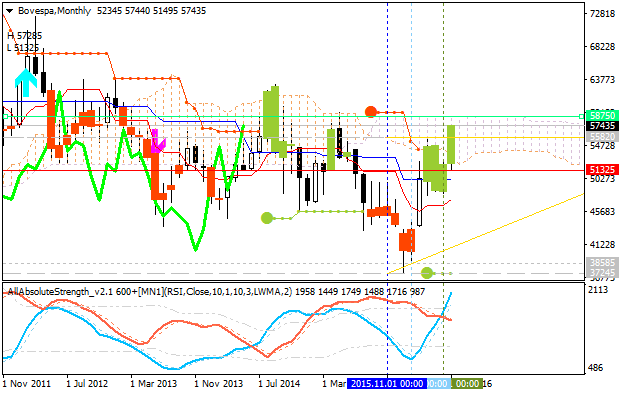Click the 1 Nov 2013 date on time axis

point(218,384)
